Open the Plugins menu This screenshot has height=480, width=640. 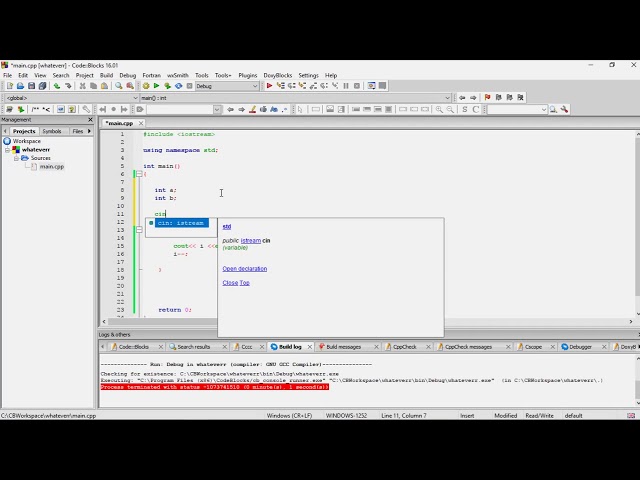pyautogui.click(x=248, y=76)
